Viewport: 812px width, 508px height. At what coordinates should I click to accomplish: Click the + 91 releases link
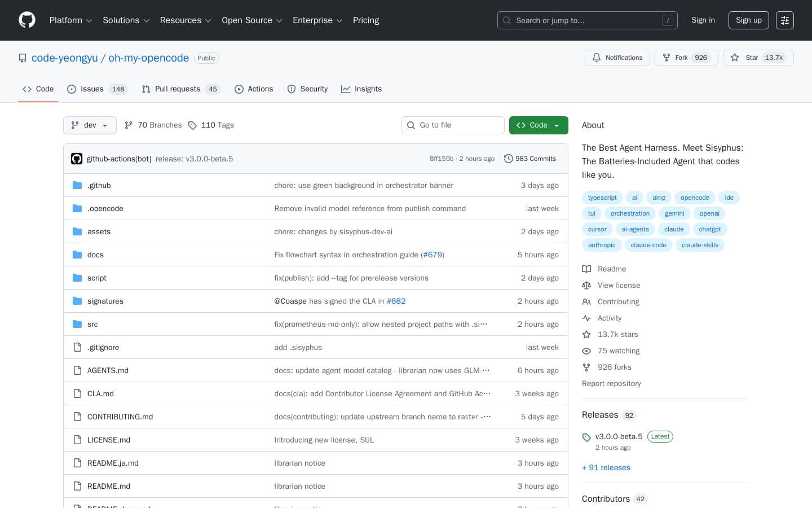606,467
